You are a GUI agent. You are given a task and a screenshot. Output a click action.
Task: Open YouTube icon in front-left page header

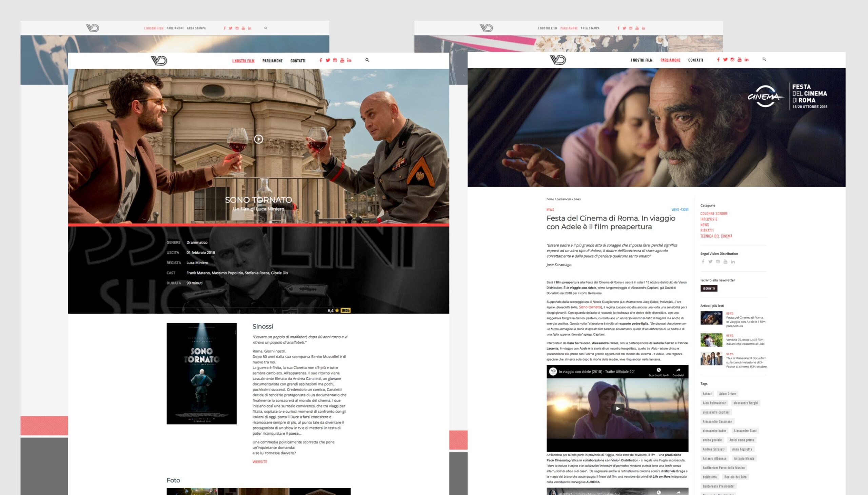pos(342,60)
